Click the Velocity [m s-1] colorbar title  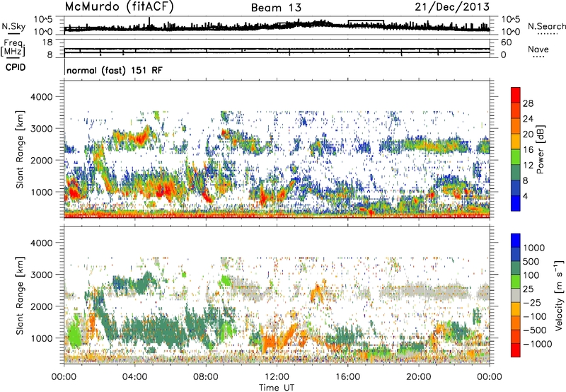(559, 295)
